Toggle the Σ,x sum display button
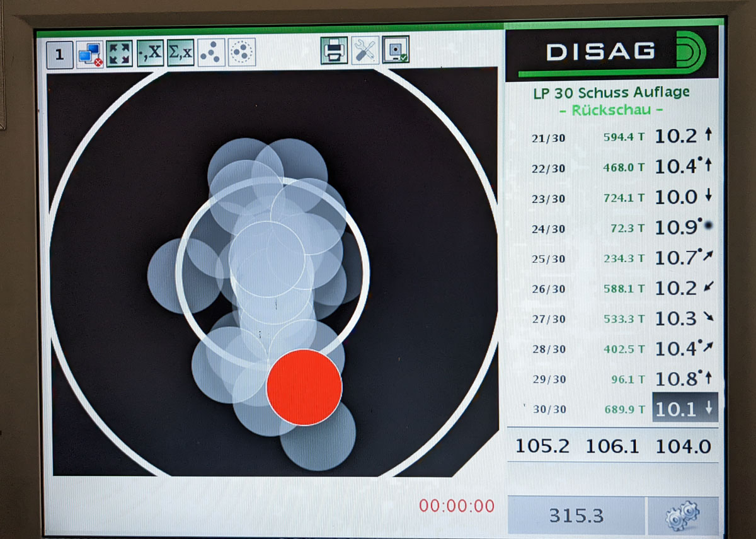This screenshot has height=539, width=756. pyautogui.click(x=180, y=53)
